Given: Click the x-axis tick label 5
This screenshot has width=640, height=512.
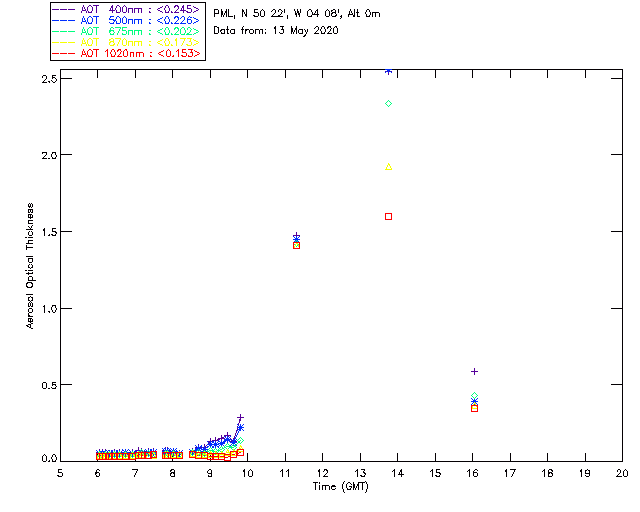Looking at the screenshot, I should [x=60, y=473].
